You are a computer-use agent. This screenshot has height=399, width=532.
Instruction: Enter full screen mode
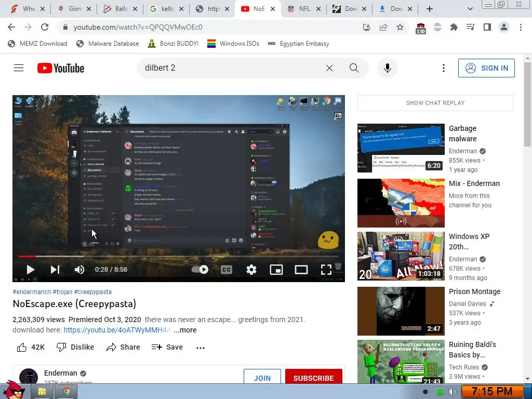pos(326,270)
